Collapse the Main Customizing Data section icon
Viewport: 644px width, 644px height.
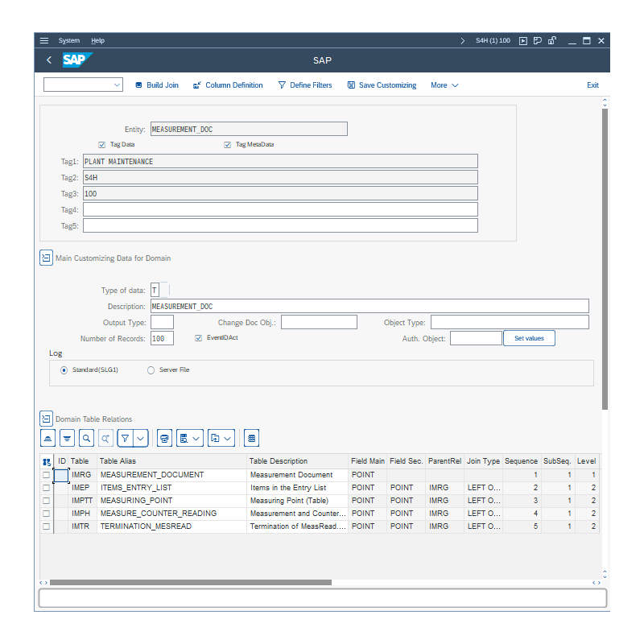click(x=46, y=258)
